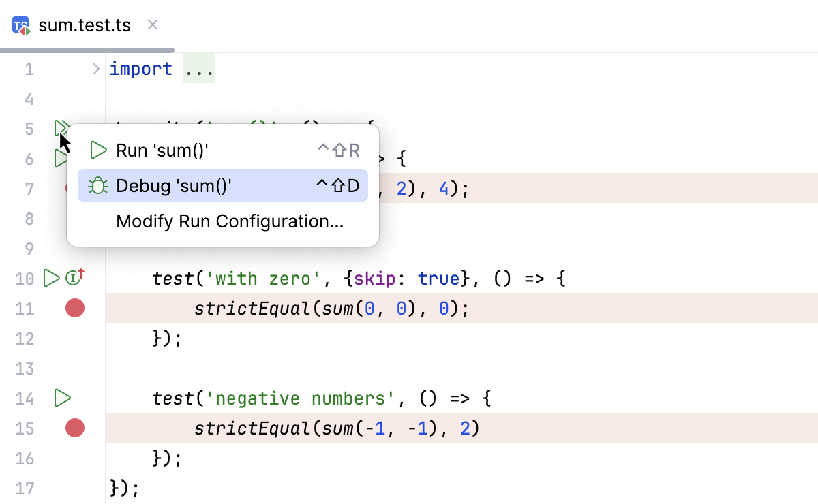The image size is (818, 504).
Task: Expand the folded imports using the line 1 chevron
Action: click(x=95, y=68)
